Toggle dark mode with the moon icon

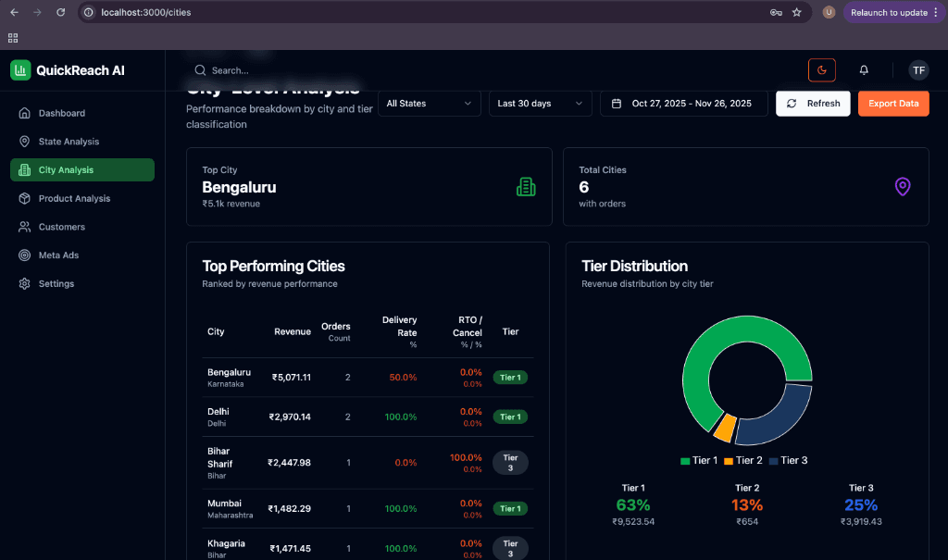(x=822, y=70)
